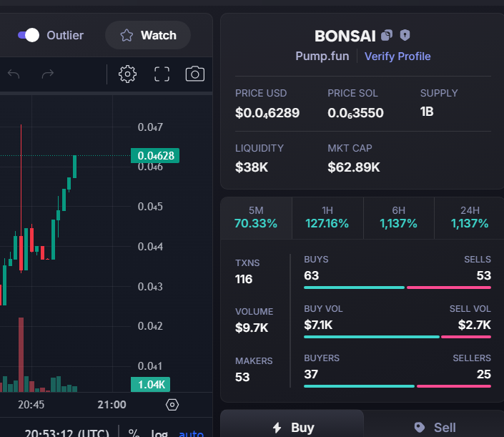Click the 20:53:12 (UTC) clock
This screenshot has height=437, width=504.
click(67, 433)
